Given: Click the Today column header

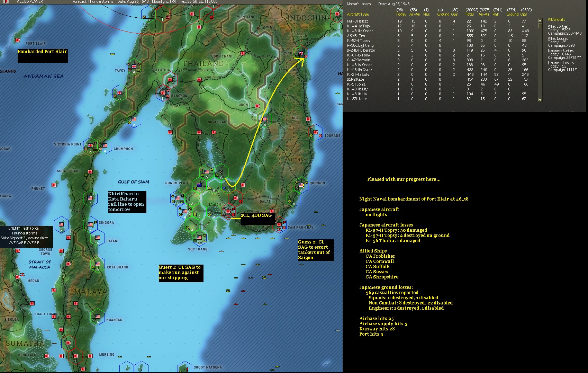Looking at the screenshot, I should click(401, 15).
